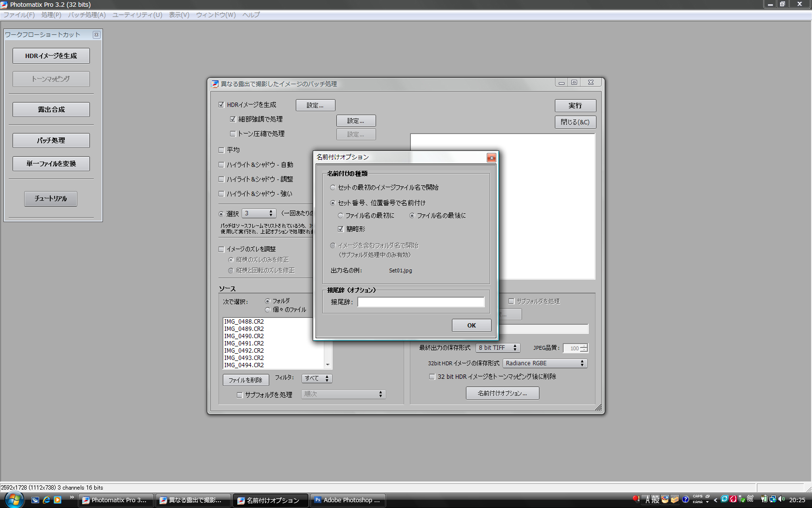This screenshot has height=508, width=812.
Task: Open the 8 bit TIFF output format dropdown
Action: click(x=498, y=348)
